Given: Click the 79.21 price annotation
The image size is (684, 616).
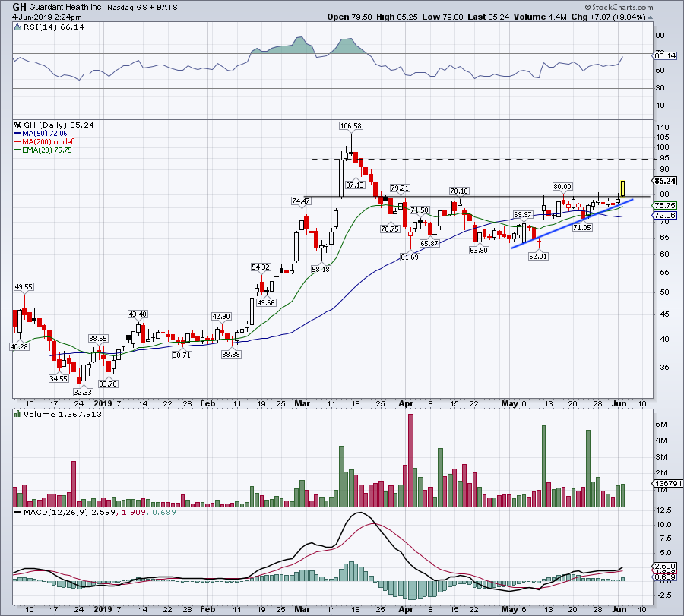Looking at the screenshot, I should pos(400,188).
